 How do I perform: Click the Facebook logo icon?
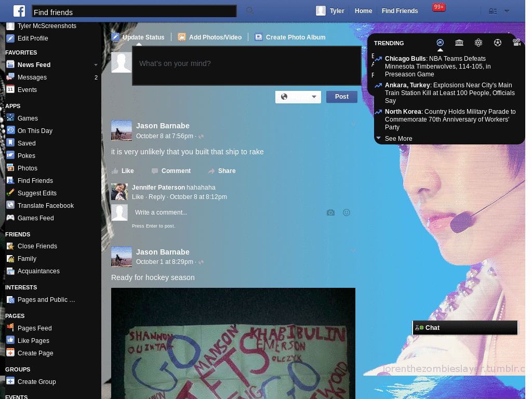click(x=19, y=11)
